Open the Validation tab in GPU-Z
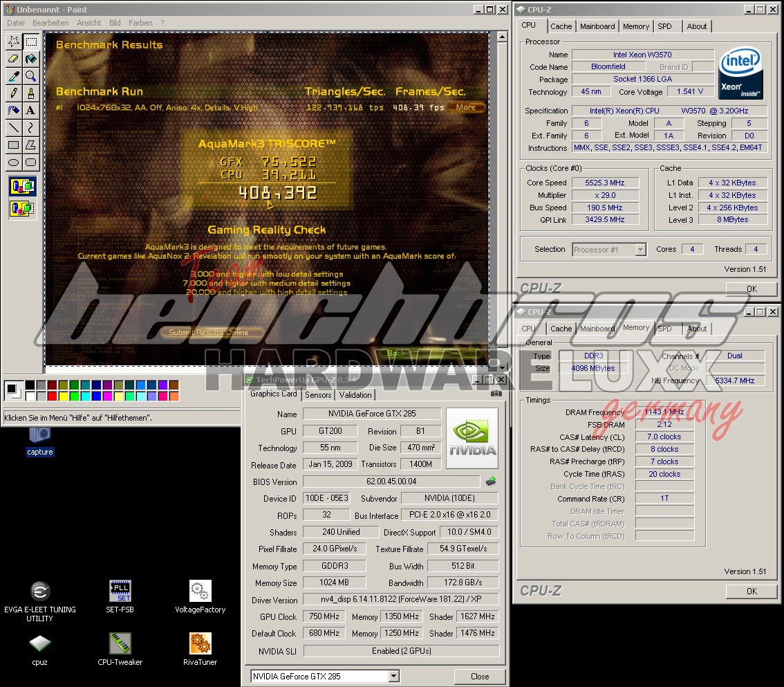 click(355, 395)
